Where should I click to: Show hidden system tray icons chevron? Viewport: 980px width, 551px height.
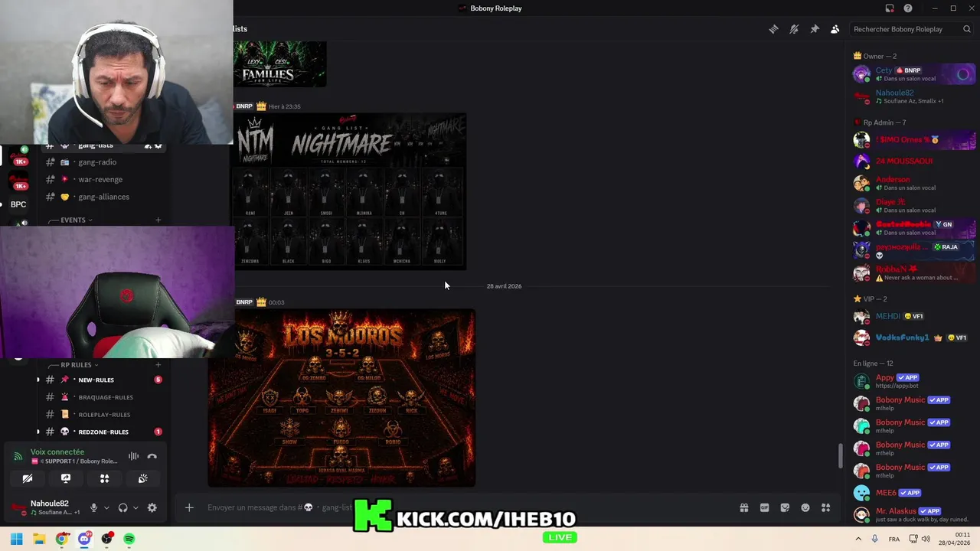[858, 539]
